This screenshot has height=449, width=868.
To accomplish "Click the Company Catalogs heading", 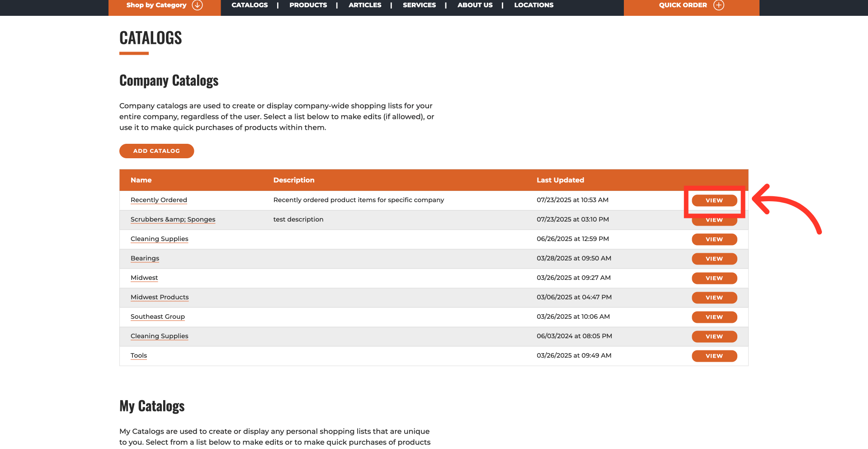I will point(169,80).
